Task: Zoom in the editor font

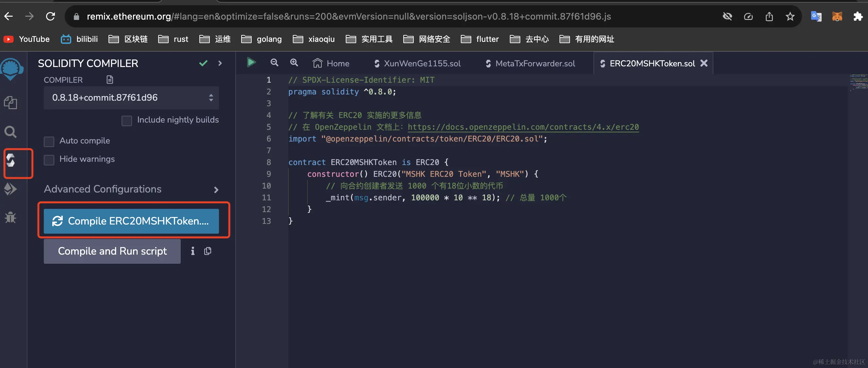Action: click(x=294, y=63)
